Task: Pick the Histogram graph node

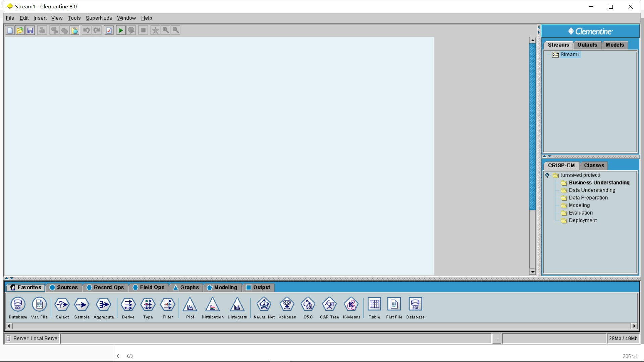Action: [x=237, y=304]
